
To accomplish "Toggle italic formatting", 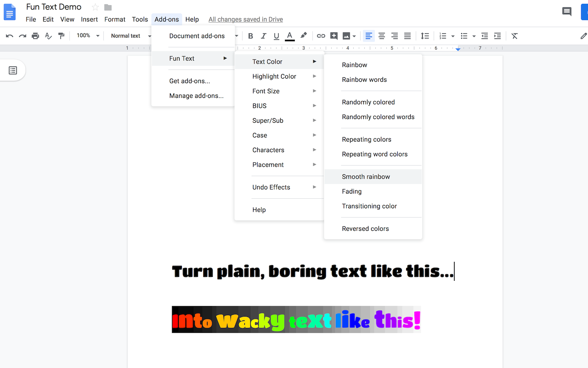I will [263, 36].
